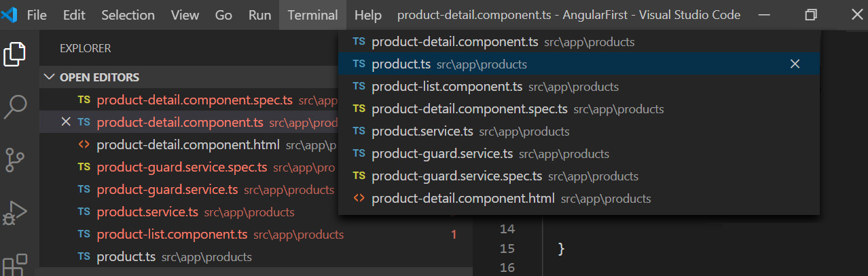Image resolution: width=868 pixels, height=276 pixels.
Task: Collapse the Open Editors section
Action: click(50, 77)
